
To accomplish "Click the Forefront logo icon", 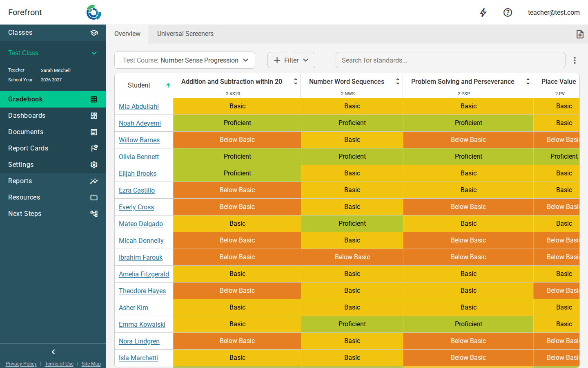I will 94,12.
